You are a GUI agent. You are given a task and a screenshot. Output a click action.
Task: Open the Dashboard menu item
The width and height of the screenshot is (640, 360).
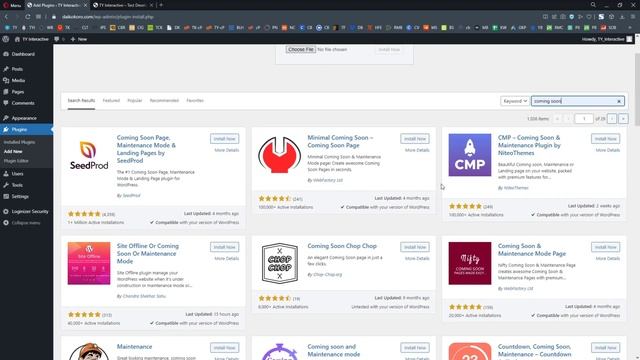(x=23, y=54)
